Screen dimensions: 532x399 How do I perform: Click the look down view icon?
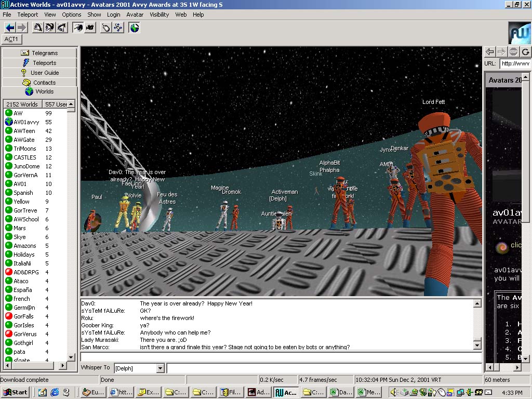click(x=62, y=28)
